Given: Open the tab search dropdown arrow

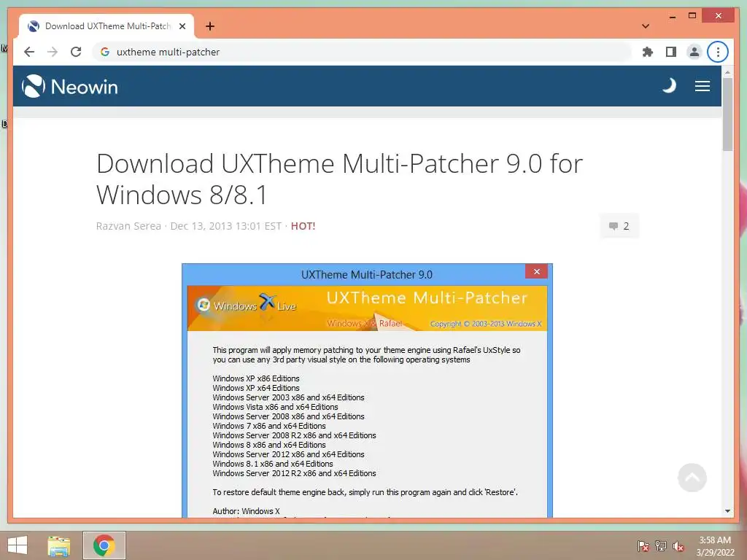Looking at the screenshot, I should point(645,26).
